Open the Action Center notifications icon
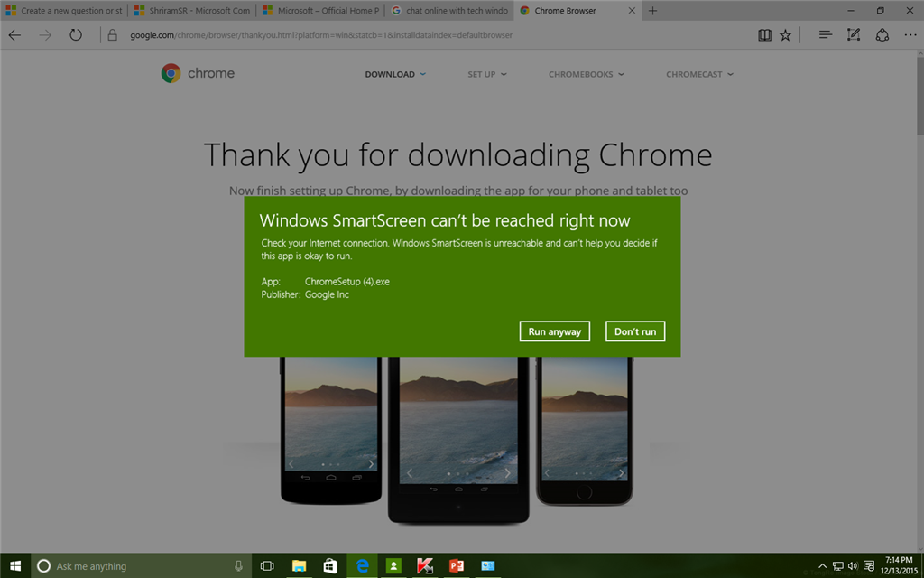Screen dimensions: 924x578 coord(869,566)
